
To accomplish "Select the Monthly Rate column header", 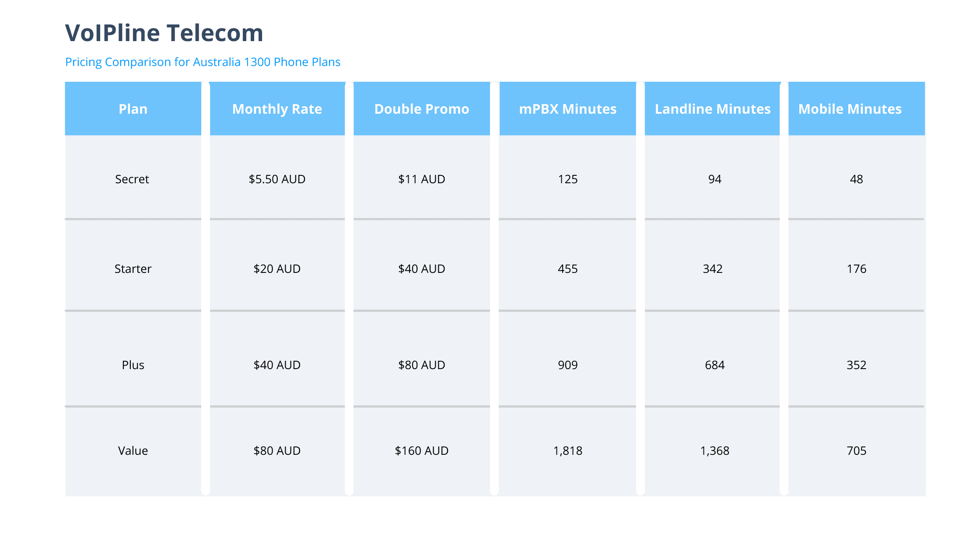I will tap(277, 109).
